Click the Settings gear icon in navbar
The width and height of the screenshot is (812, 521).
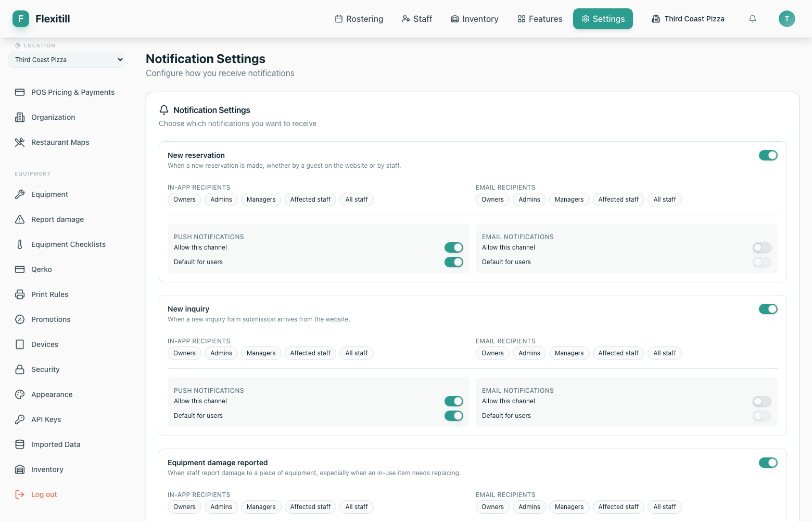coord(586,19)
